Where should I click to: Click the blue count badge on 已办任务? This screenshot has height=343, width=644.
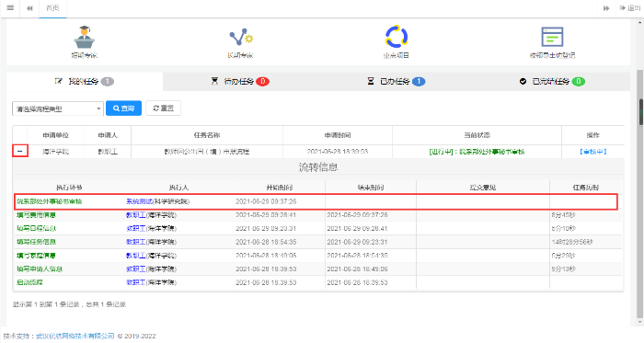419,82
